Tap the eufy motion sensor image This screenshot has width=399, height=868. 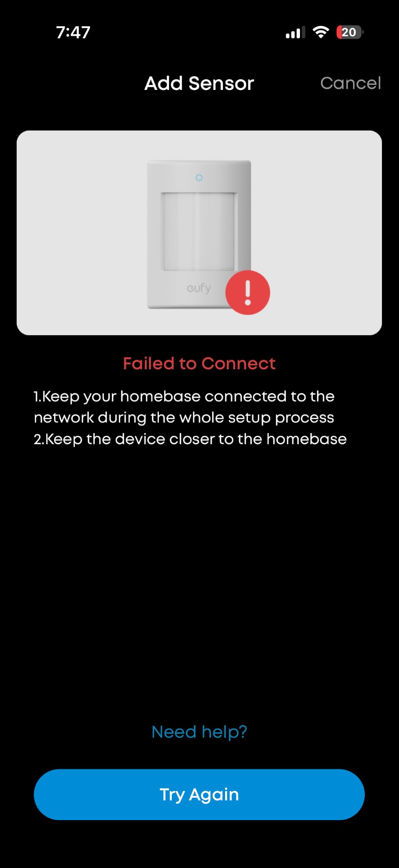pos(199,234)
